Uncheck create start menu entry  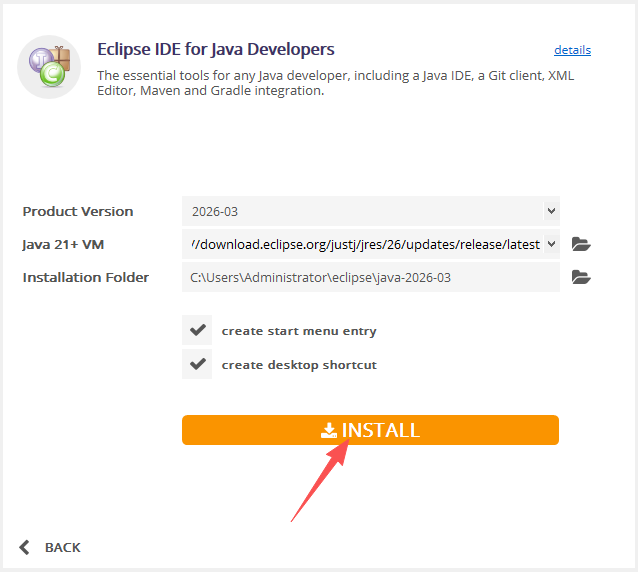click(x=197, y=330)
